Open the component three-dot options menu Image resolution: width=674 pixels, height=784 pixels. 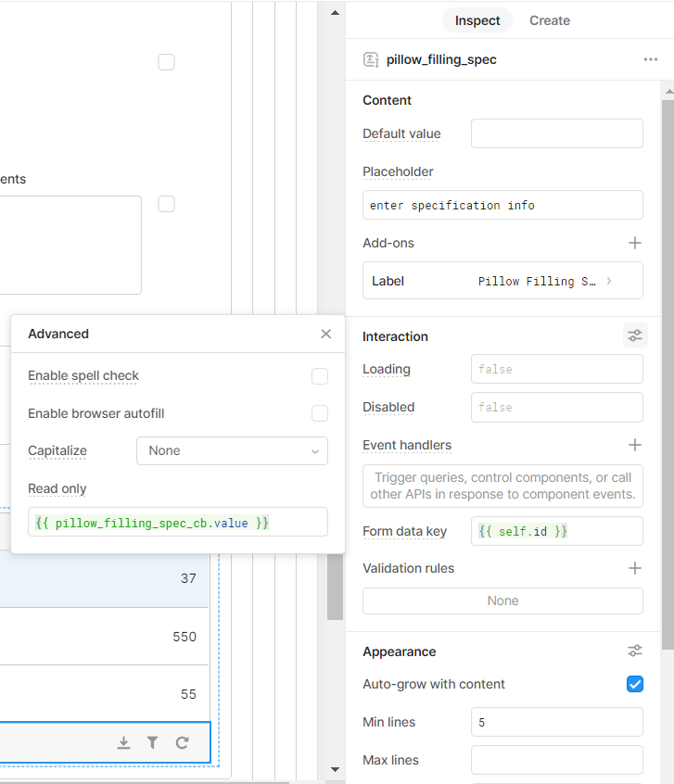click(651, 59)
